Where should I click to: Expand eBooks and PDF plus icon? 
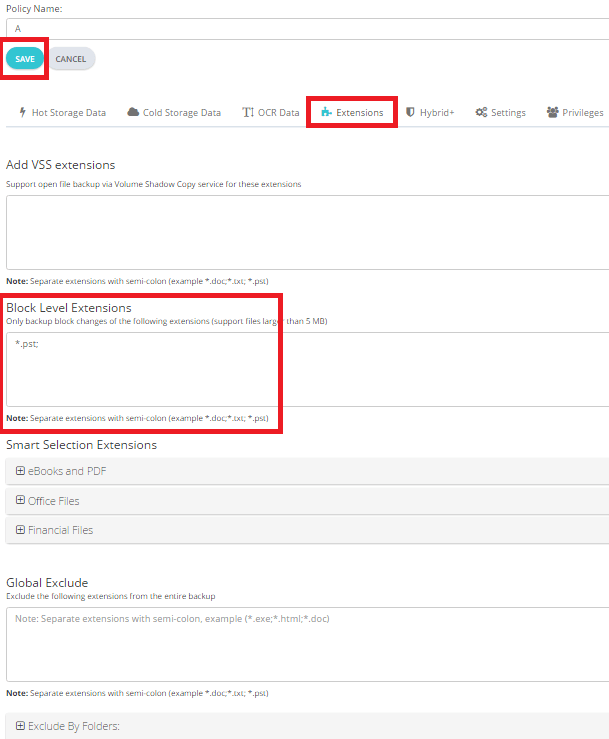pyautogui.click(x=20, y=470)
